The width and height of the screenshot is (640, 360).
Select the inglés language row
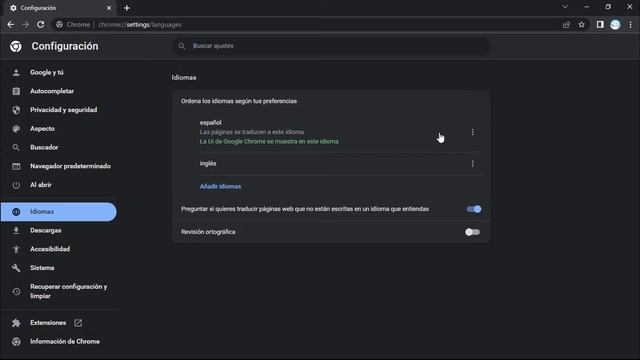pos(331,164)
